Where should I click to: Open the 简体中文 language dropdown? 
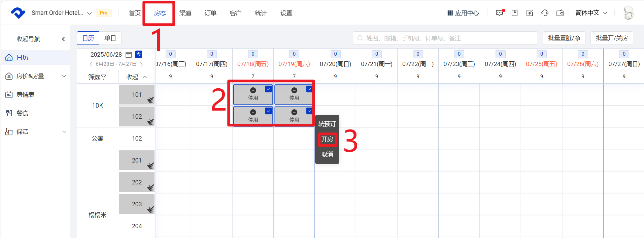(591, 13)
